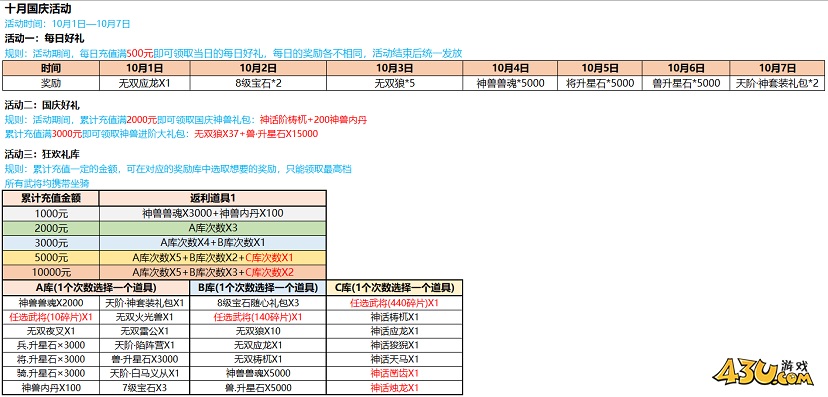
Task: Select the 1000元 recharge tier row
Action: click(165, 214)
